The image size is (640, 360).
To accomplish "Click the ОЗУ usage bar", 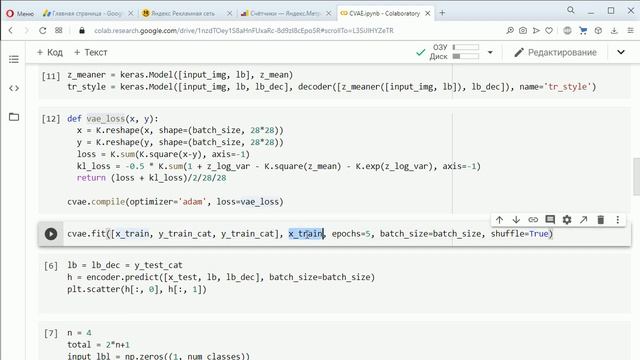I will pyautogui.click(x=466, y=47).
